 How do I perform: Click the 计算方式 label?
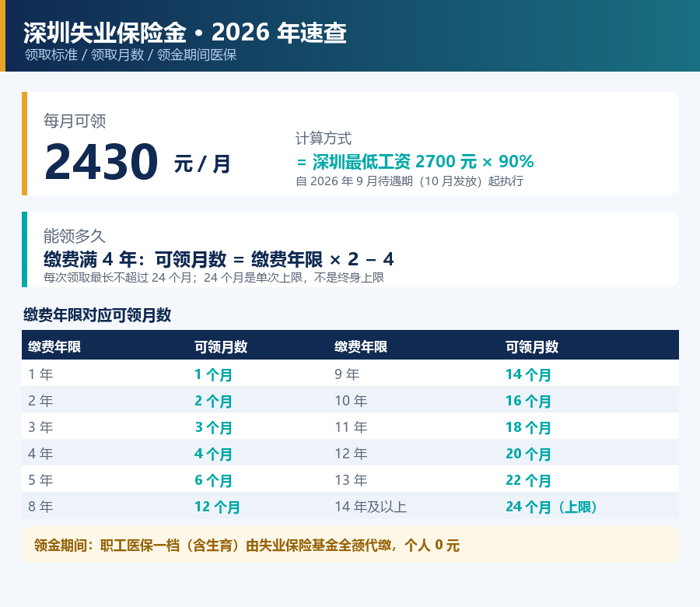tap(324, 138)
